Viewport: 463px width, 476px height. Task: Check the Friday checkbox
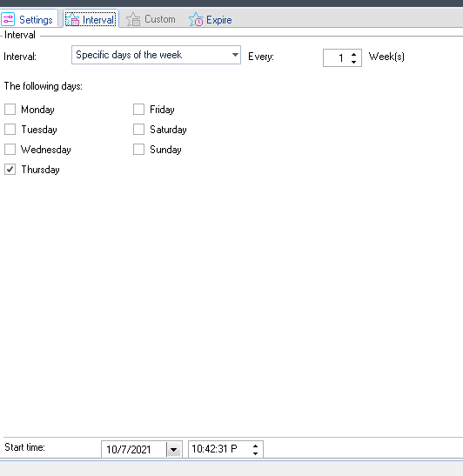pos(138,110)
